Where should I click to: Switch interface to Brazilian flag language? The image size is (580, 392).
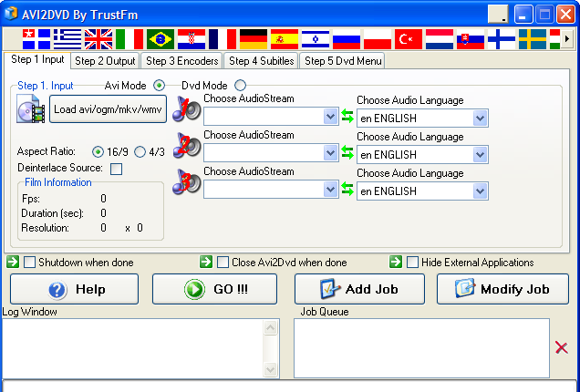(x=161, y=39)
